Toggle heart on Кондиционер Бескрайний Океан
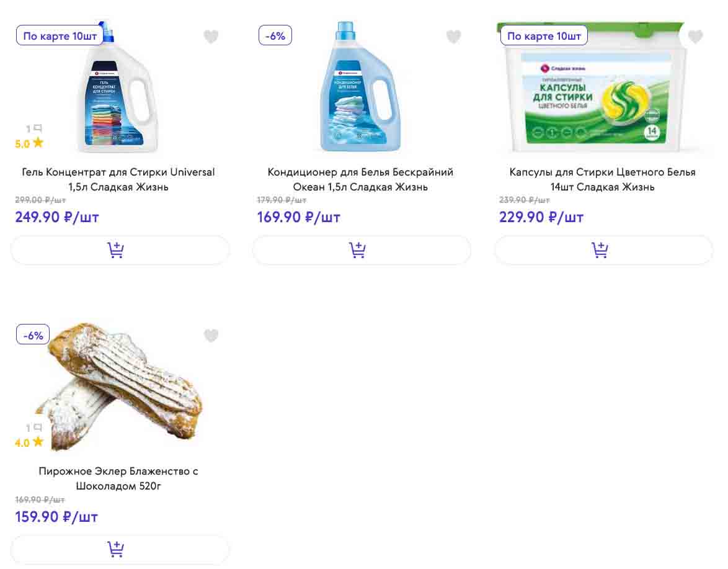 (453, 37)
